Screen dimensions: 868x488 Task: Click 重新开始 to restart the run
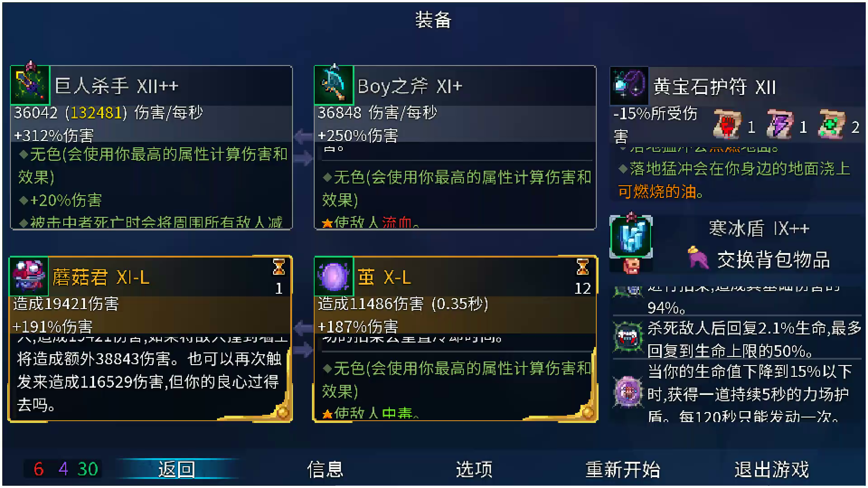pos(623,469)
